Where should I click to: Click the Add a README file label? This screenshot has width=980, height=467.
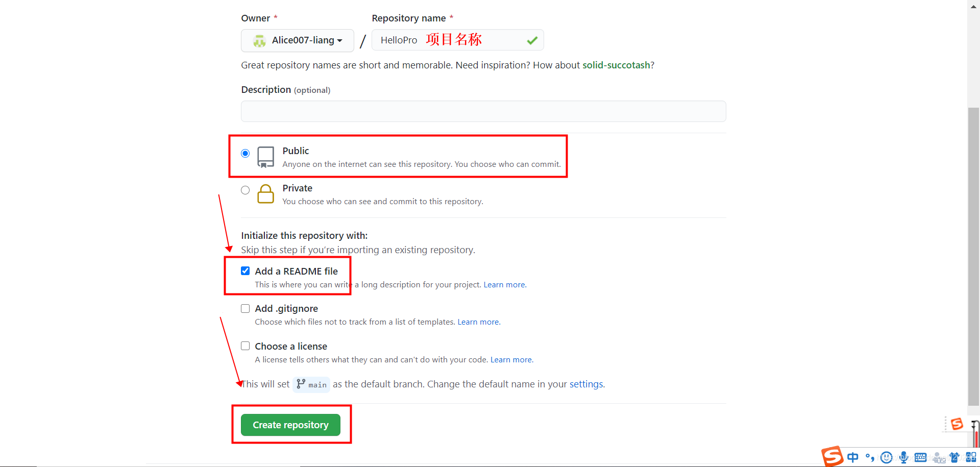pos(296,271)
